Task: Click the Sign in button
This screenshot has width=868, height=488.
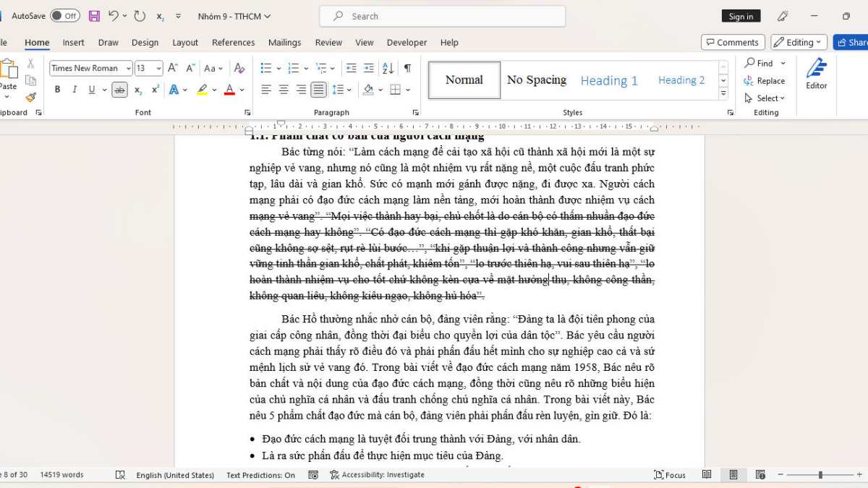Action: 740,15
